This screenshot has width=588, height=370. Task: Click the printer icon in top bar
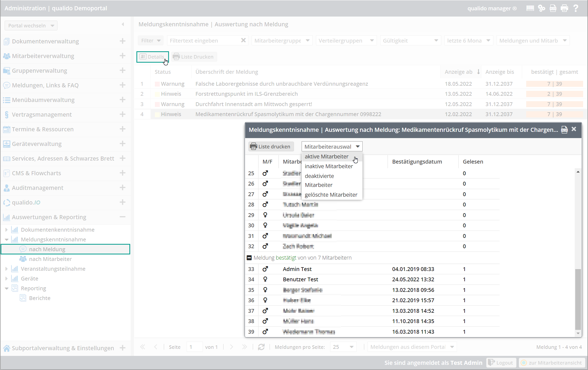pyautogui.click(x=564, y=8)
